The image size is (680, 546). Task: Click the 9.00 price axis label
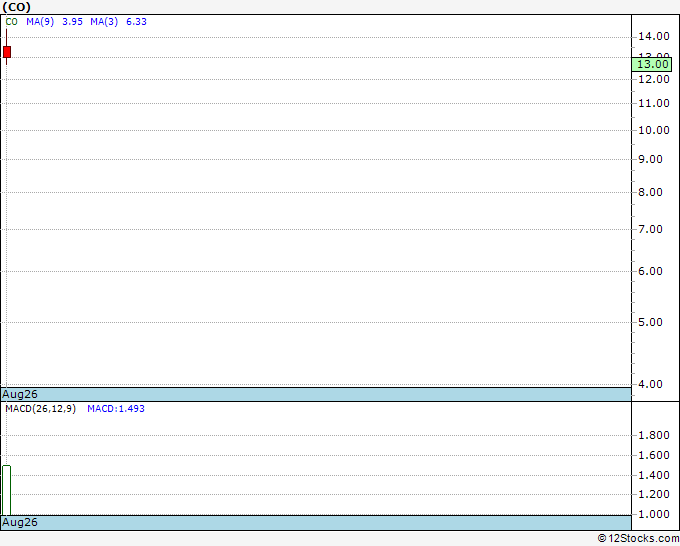650,160
